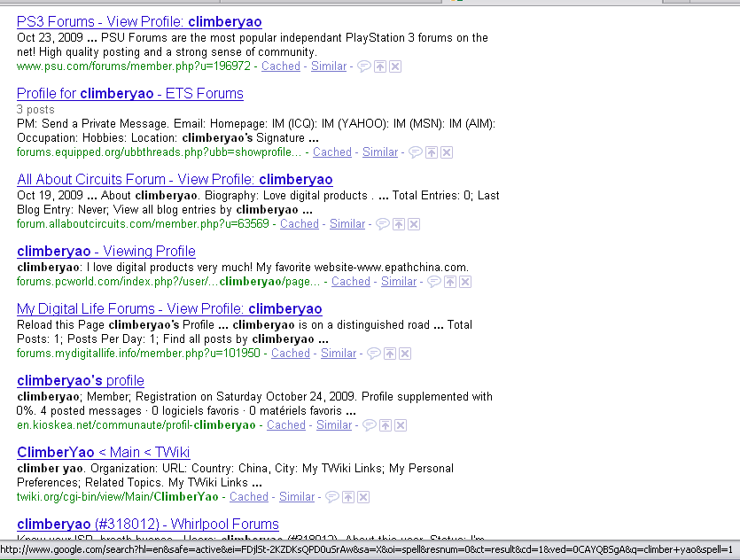Remove the All About Circuits result using X icon
This screenshot has width=740, height=560.
(x=414, y=224)
